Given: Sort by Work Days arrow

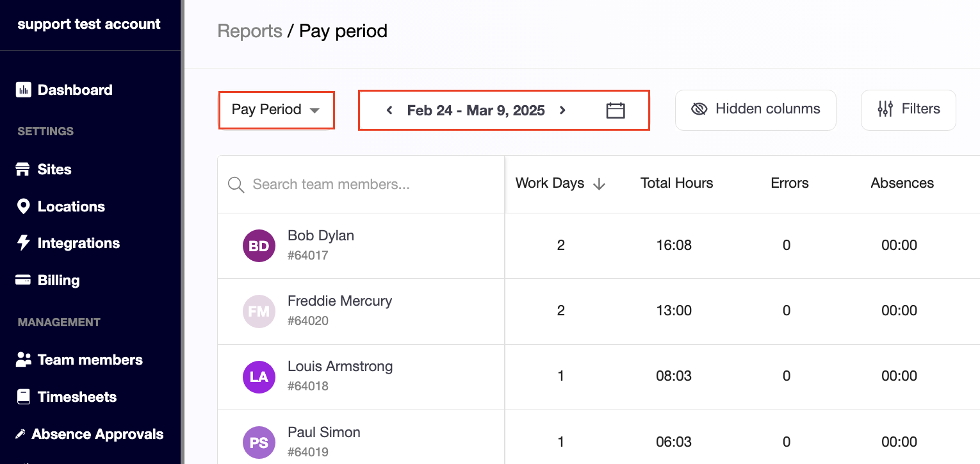Looking at the screenshot, I should (x=599, y=184).
